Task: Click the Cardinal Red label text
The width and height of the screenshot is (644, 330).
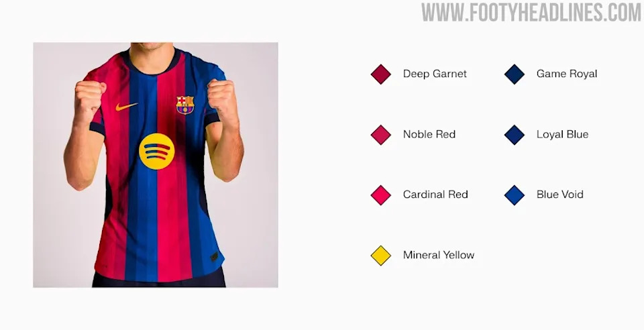Action: (435, 194)
